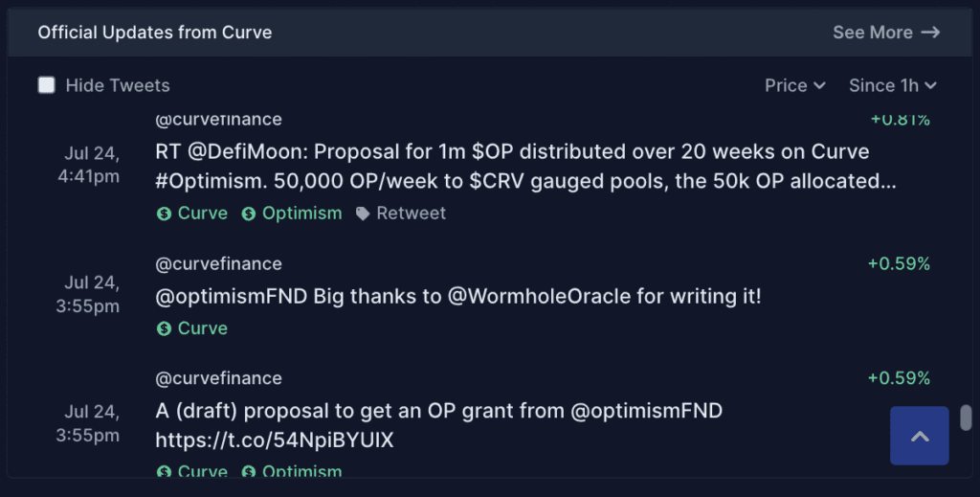This screenshot has height=497, width=980.
Task: Open the Price dropdown
Action: point(795,85)
